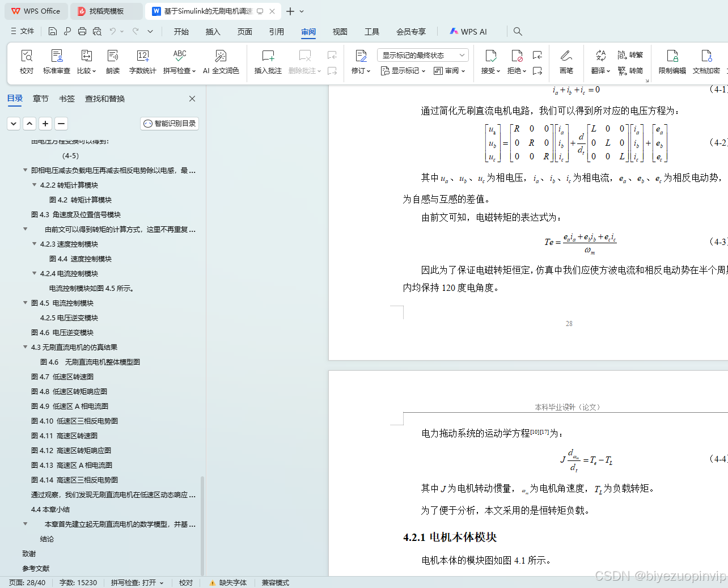This screenshot has height=588, width=728.
Task: Open quick access toolbar customize chevron
Action: click(x=150, y=31)
